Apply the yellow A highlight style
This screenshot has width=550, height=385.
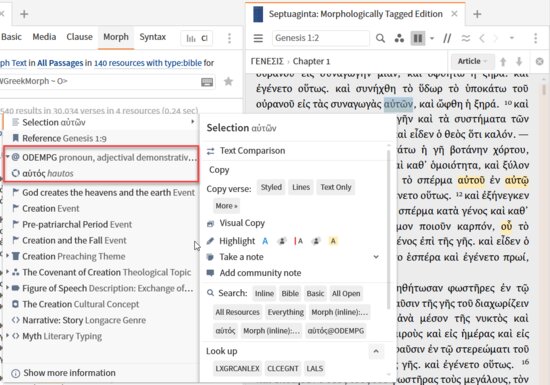[333, 241]
